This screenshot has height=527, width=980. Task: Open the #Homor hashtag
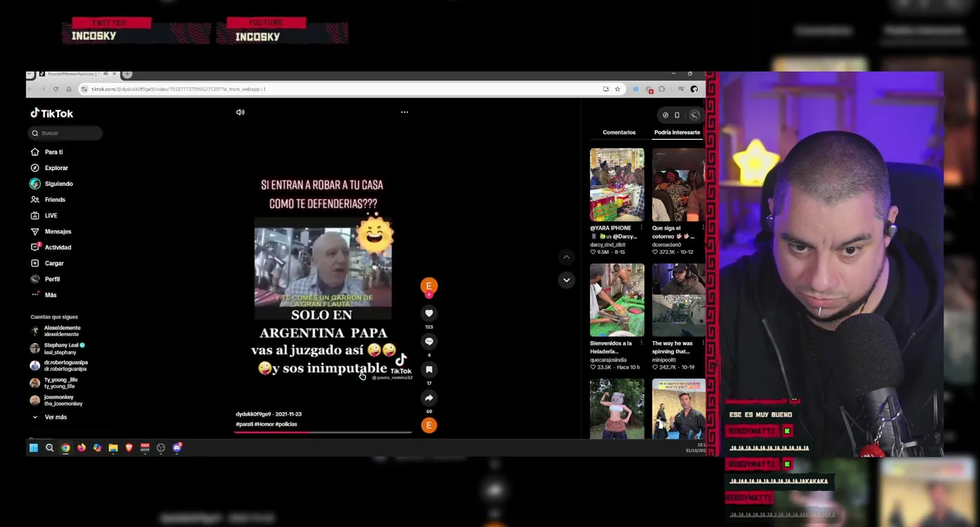pos(263,425)
